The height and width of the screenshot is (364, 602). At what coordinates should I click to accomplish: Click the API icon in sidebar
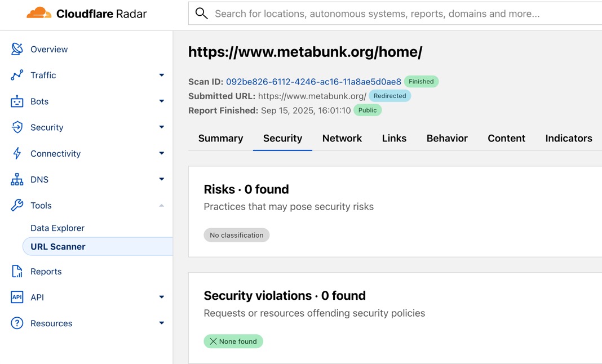17,298
